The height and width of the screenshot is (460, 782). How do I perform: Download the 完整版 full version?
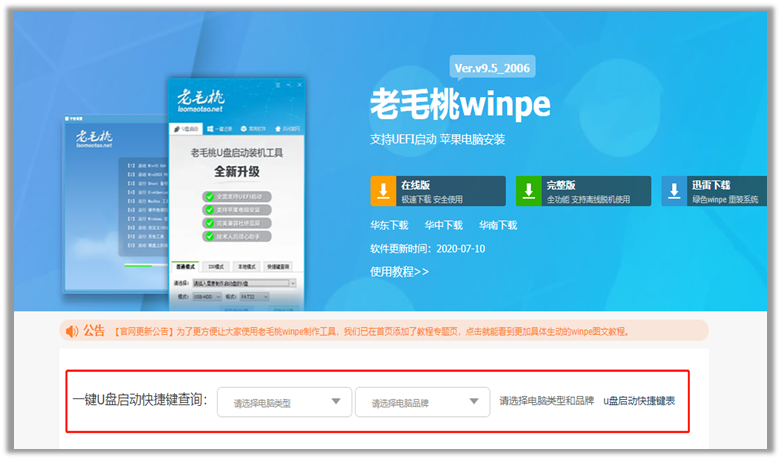[x=584, y=191]
